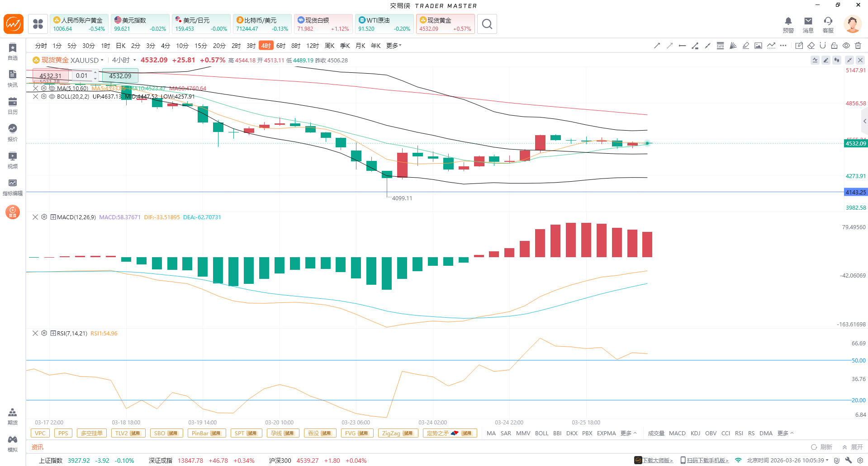The height and width of the screenshot is (466, 868).
Task: Click the edit note drawing icon
Action: click(799, 46)
